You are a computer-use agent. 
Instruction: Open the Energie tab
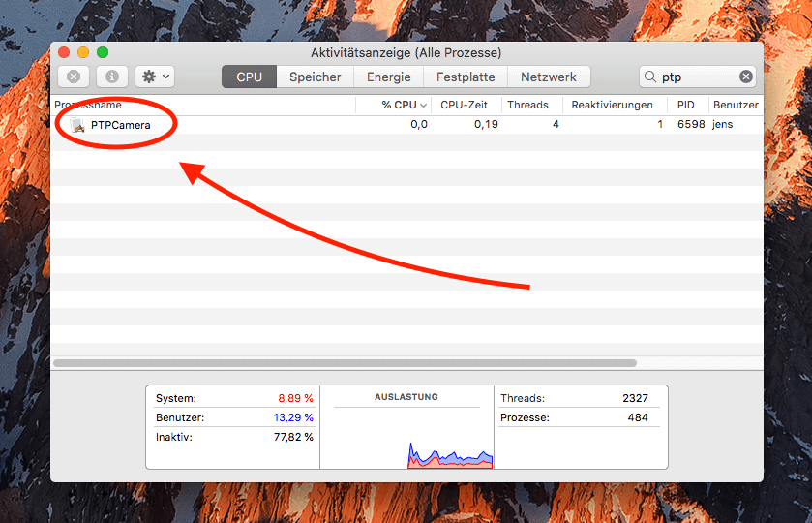point(388,77)
